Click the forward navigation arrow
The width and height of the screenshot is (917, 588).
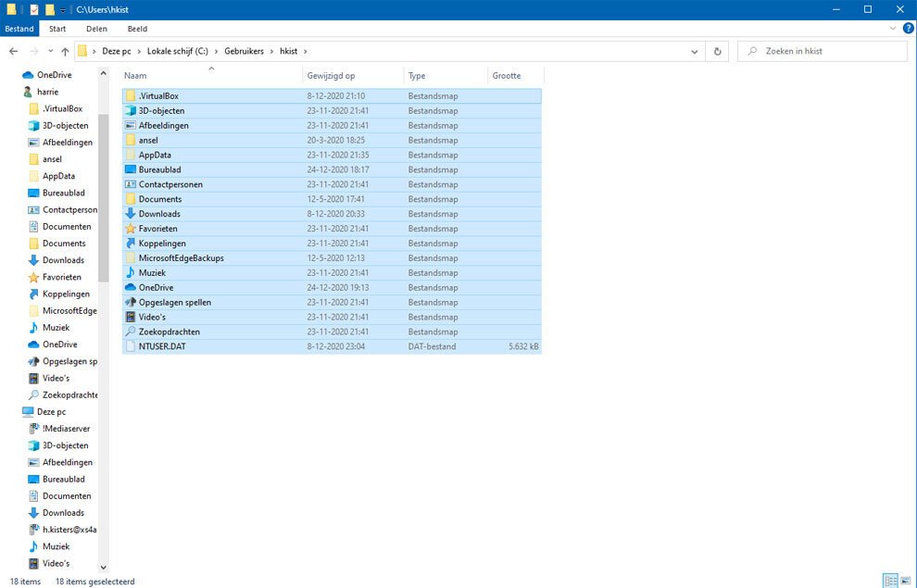tap(34, 52)
